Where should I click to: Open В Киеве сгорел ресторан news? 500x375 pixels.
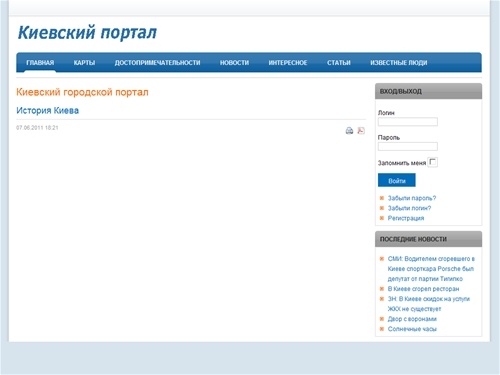click(423, 289)
